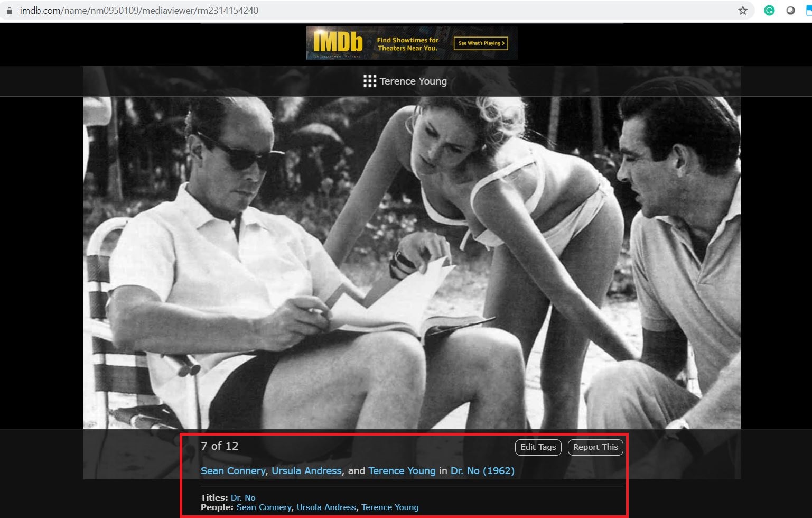Click the Edit Tags button

coord(538,447)
